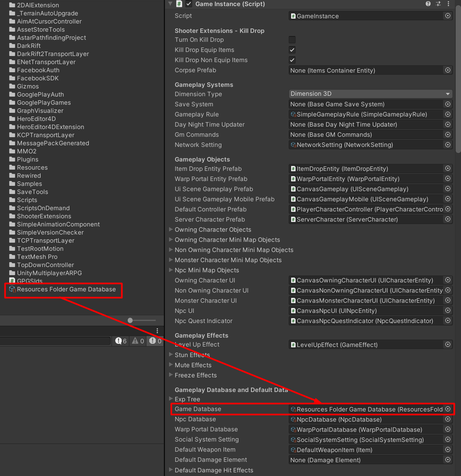Expand Npc Mini Map Objects
The height and width of the screenshot is (476, 461).
click(x=171, y=270)
